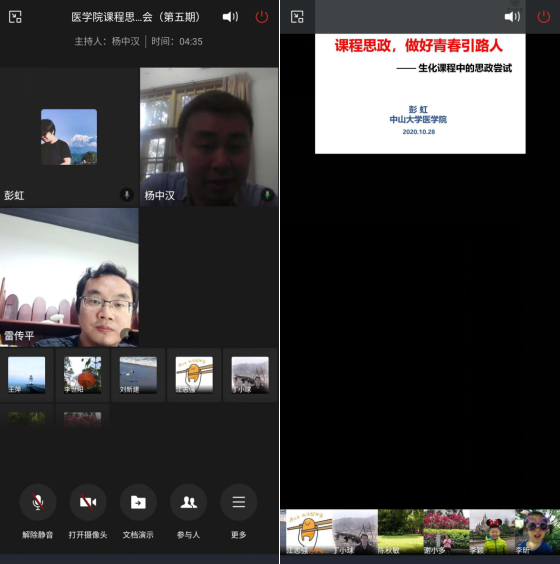Open the 参与人 participants list
This screenshot has width=560, height=564.
click(188, 502)
